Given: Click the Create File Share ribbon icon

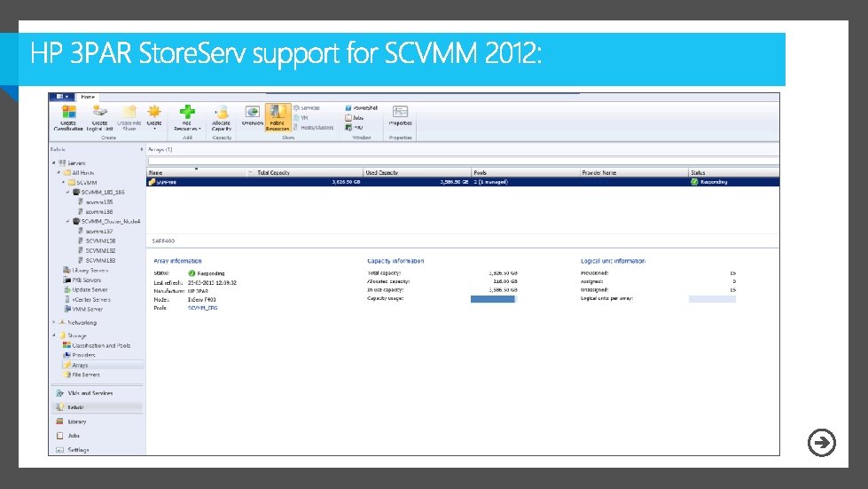Looking at the screenshot, I should [x=129, y=117].
